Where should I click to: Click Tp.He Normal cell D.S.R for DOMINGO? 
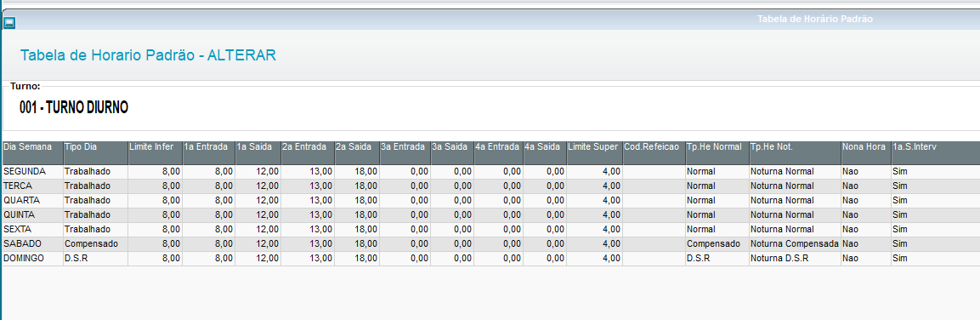pyautogui.click(x=717, y=258)
